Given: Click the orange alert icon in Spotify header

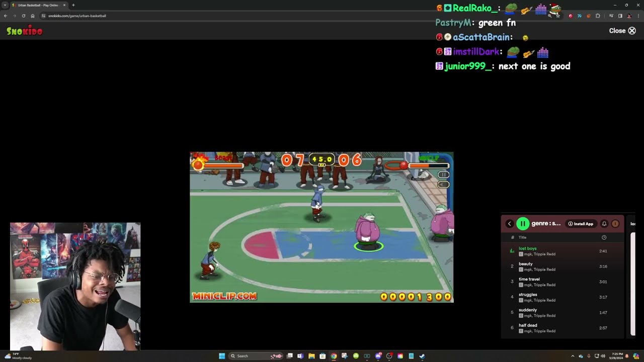Looking at the screenshot, I should [x=615, y=224].
